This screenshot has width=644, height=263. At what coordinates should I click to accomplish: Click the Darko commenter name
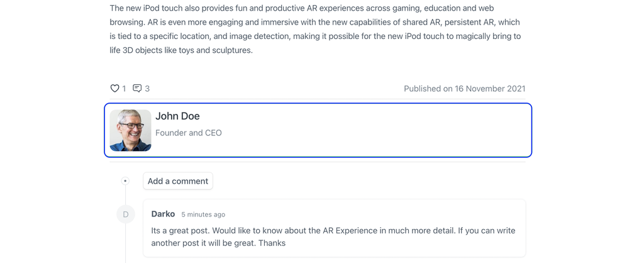tap(163, 214)
